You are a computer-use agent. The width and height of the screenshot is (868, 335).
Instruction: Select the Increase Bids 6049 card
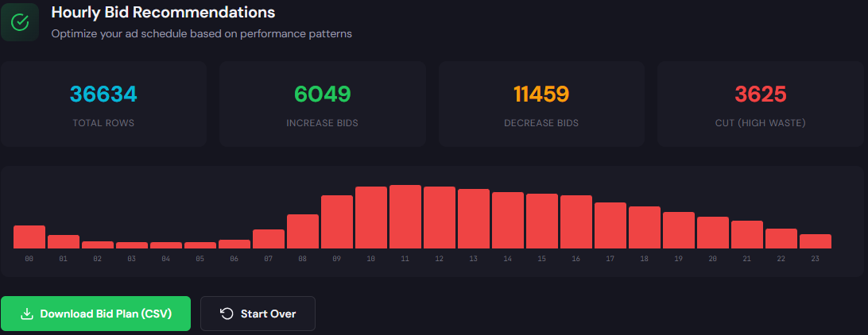pos(322,105)
